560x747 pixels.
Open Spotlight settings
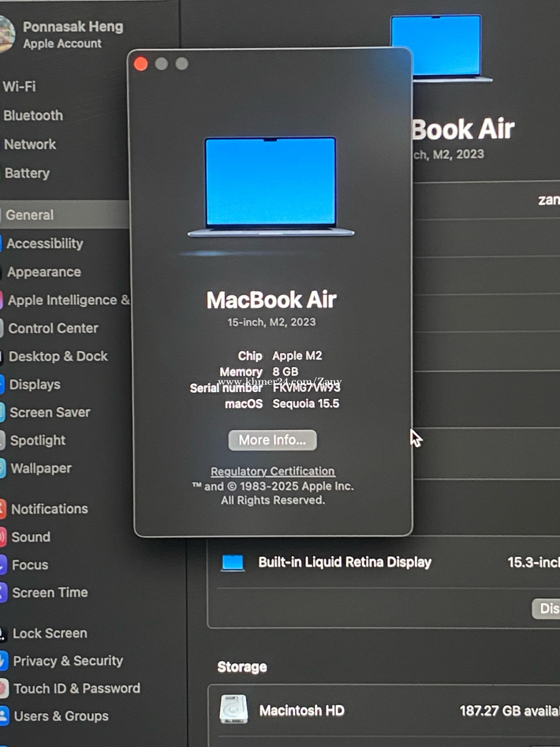click(38, 440)
